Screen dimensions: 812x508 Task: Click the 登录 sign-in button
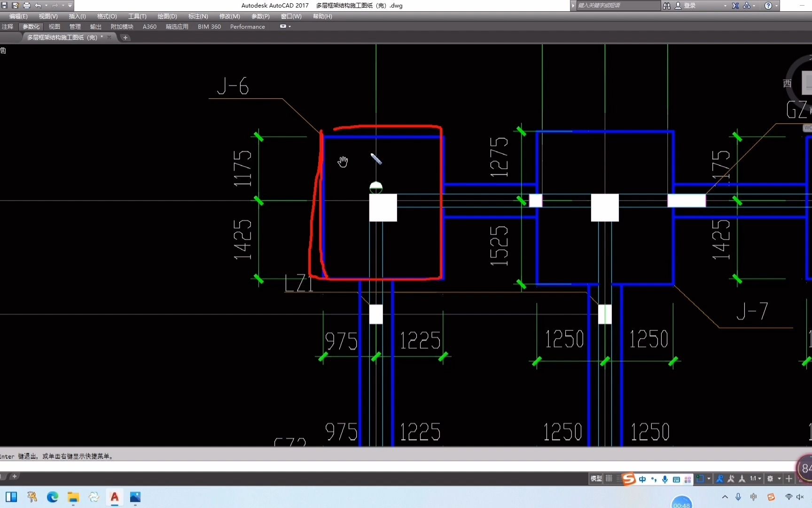[686, 6]
